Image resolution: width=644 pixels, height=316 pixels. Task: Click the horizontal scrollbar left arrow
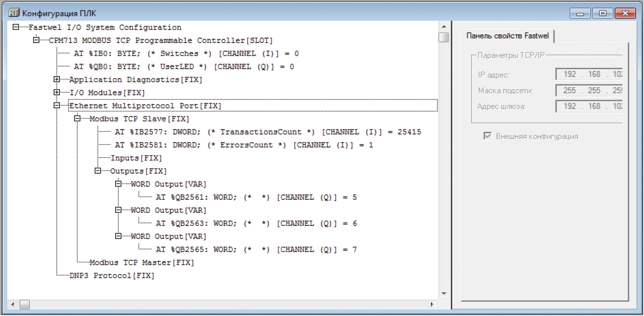click(13, 305)
